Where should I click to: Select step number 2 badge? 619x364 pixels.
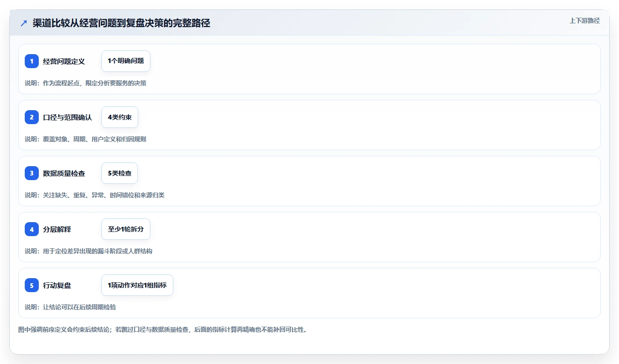32,117
